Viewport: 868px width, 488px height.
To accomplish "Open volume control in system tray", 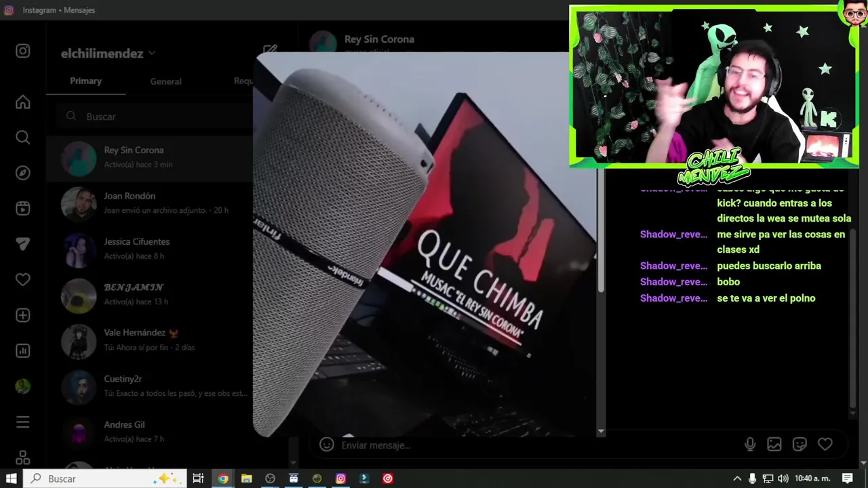I will pyautogui.click(x=783, y=479).
